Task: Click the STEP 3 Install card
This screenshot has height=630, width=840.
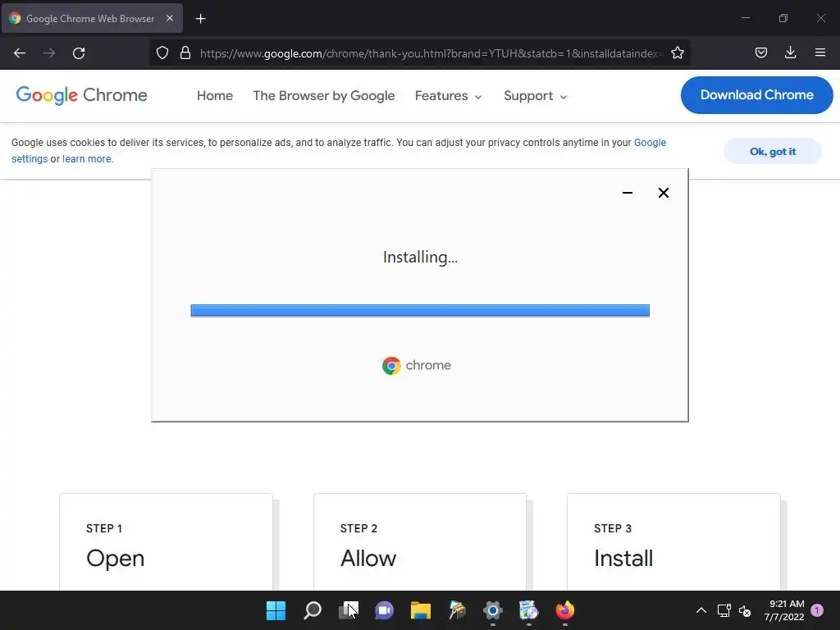Action: [x=674, y=542]
